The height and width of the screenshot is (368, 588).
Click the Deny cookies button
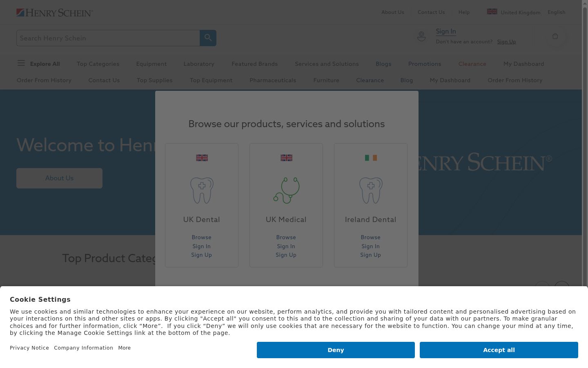coord(336,350)
